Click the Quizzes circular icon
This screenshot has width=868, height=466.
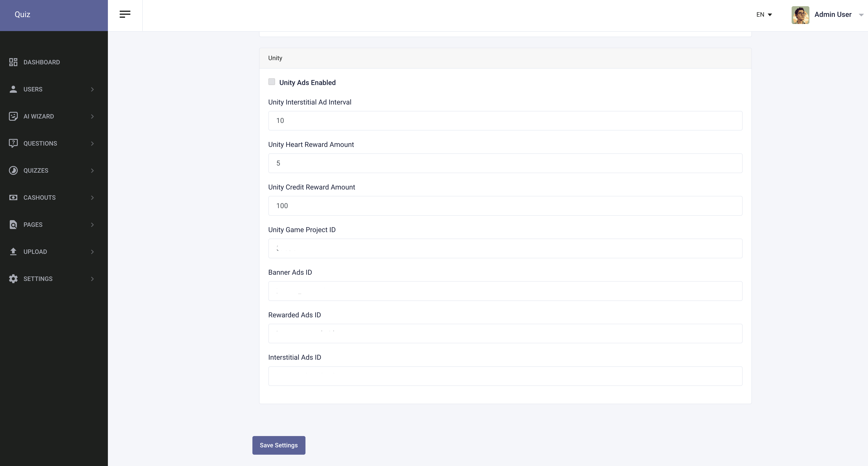pyautogui.click(x=13, y=170)
